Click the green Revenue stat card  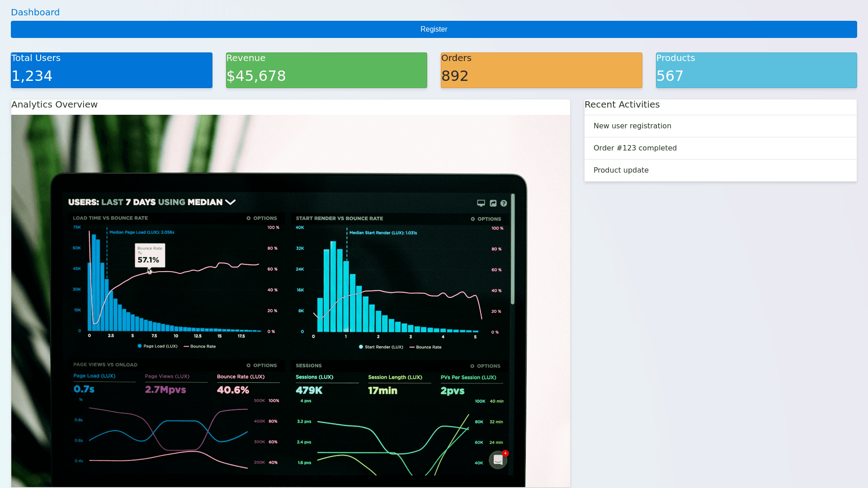pyautogui.click(x=326, y=70)
